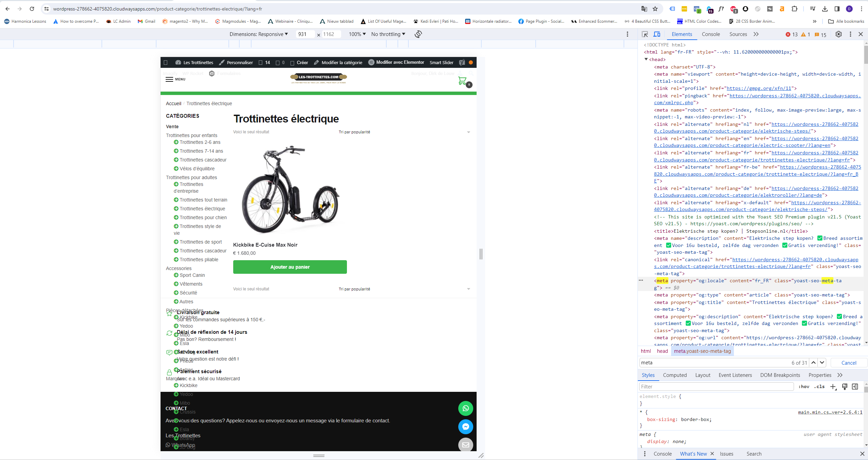This screenshot has height=460, width=868.
Task: Click the Accueil breadcrumb link
Action: pyautogui.click(x=173, y=103)
